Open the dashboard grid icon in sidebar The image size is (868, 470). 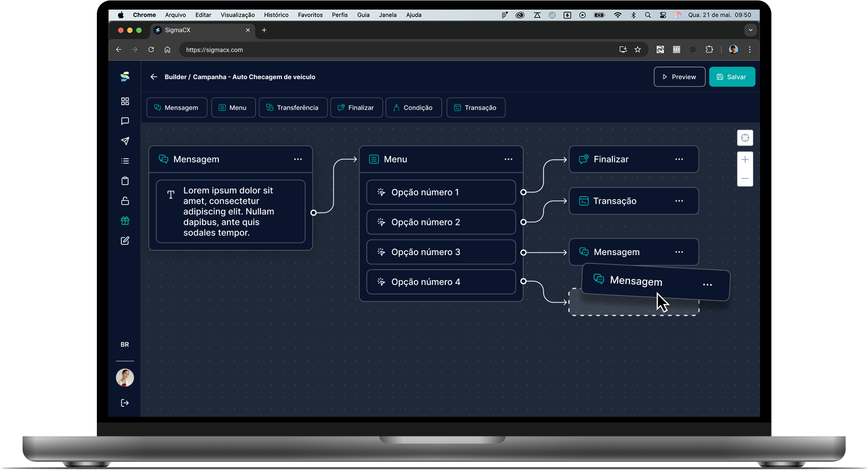(x=125, y=101)
